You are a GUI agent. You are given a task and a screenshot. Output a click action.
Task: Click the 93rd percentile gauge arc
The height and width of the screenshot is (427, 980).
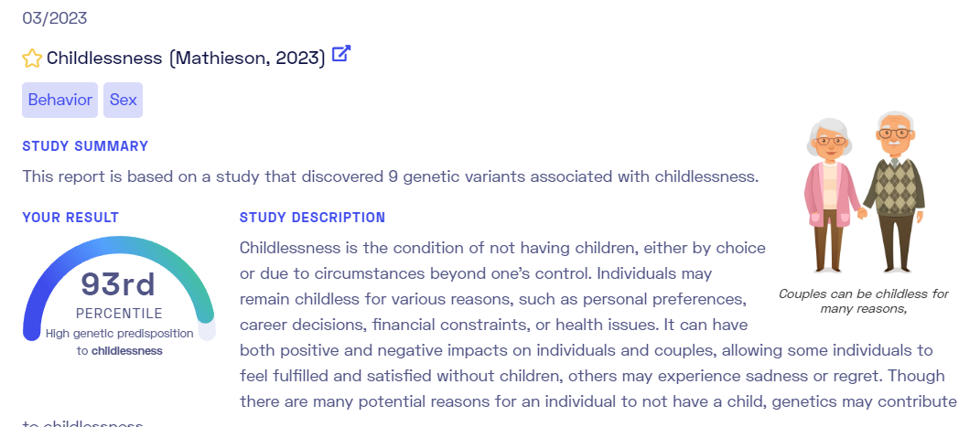[x=119, y=288]
